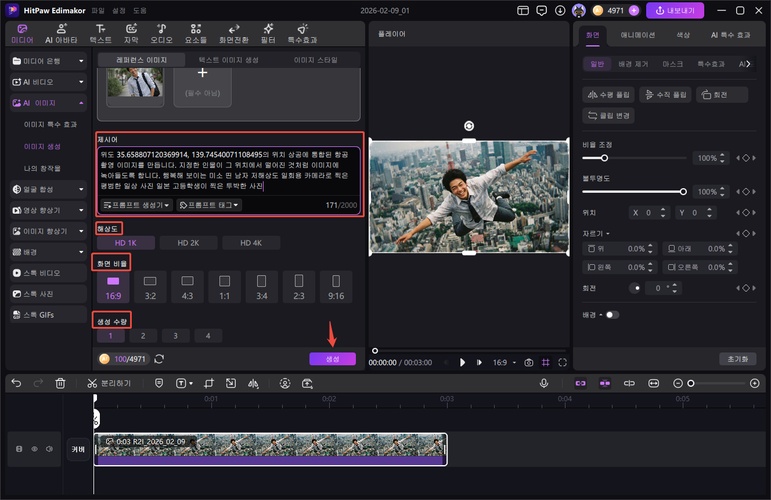The height and width of the screenshot is (500, 771).
Task: Click the crop icon in timeline toolbar
Action: point(208,383)
